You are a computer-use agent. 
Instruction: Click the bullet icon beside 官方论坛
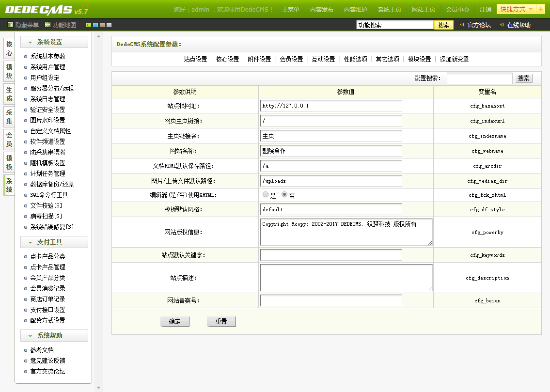coord(462,25)
